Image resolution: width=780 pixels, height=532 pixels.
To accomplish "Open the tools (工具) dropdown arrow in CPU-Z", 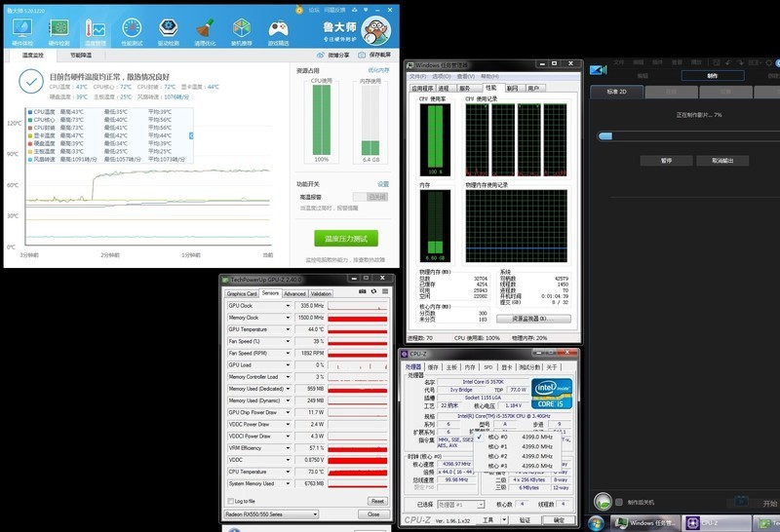I will pos(504,520).
